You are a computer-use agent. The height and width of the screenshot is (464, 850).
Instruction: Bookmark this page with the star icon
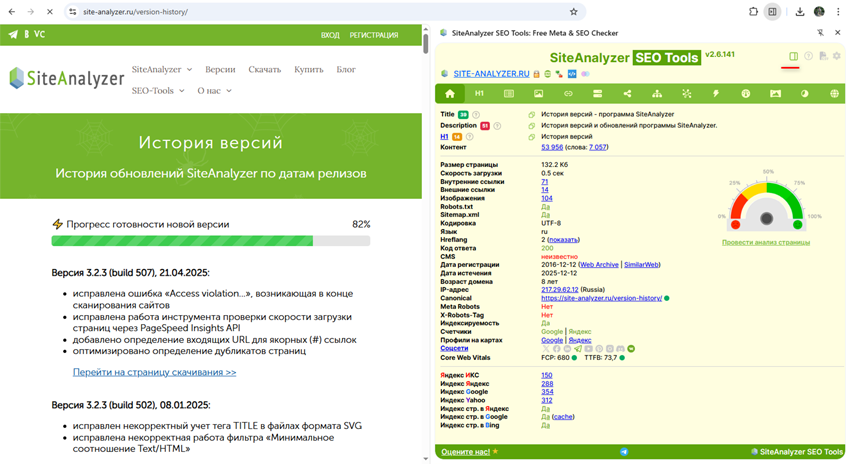click(x=574, y=11)
